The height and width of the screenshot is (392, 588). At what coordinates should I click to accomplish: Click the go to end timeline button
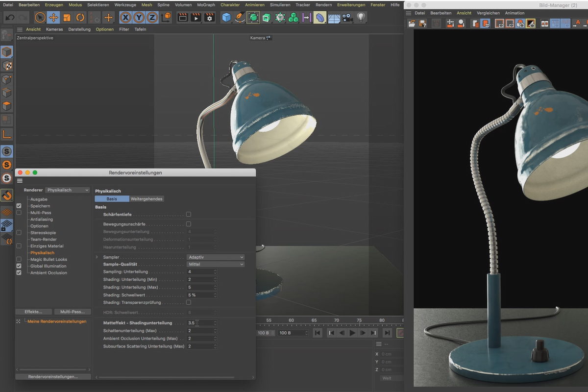coord(387,333)
